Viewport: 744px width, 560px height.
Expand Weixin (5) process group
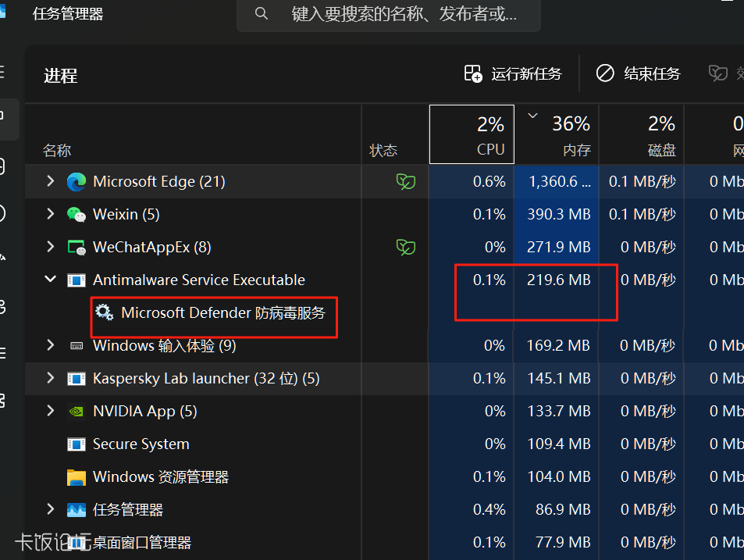[51, 213]
